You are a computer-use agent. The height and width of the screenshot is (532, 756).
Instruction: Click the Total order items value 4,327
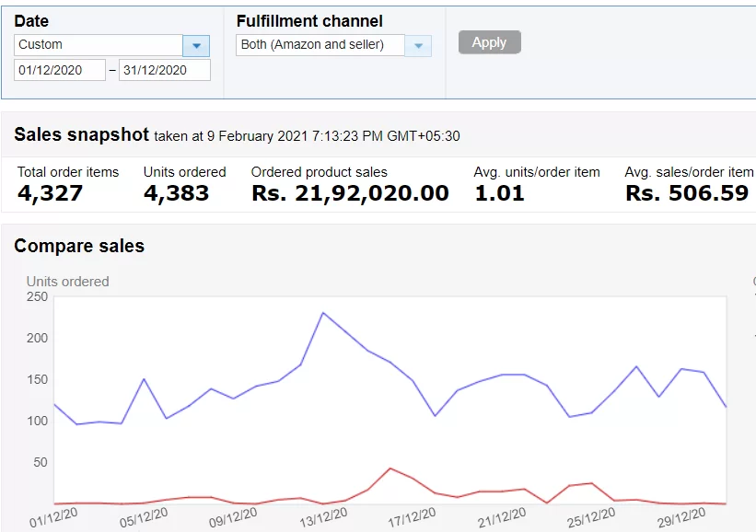click(x=51, y=193)
